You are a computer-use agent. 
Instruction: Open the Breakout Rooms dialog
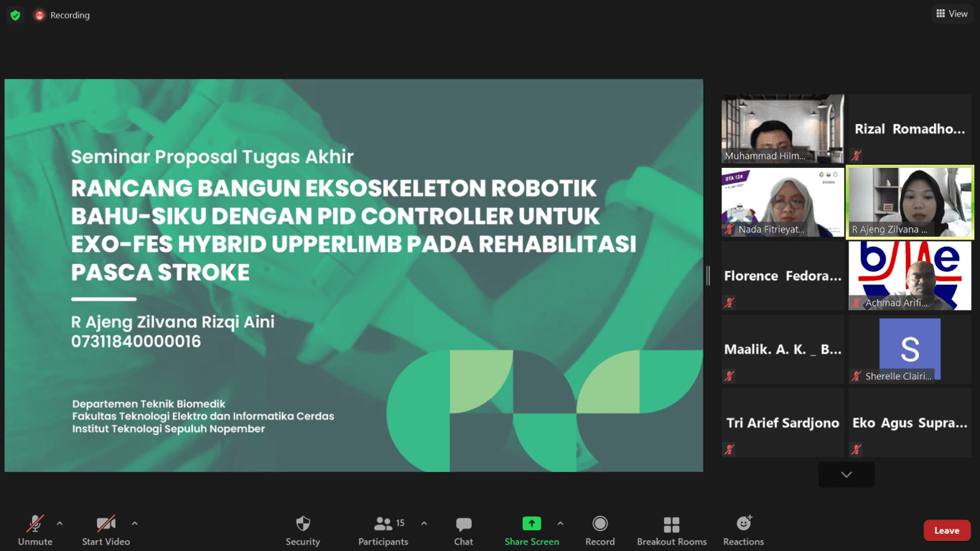click(671, 529)
